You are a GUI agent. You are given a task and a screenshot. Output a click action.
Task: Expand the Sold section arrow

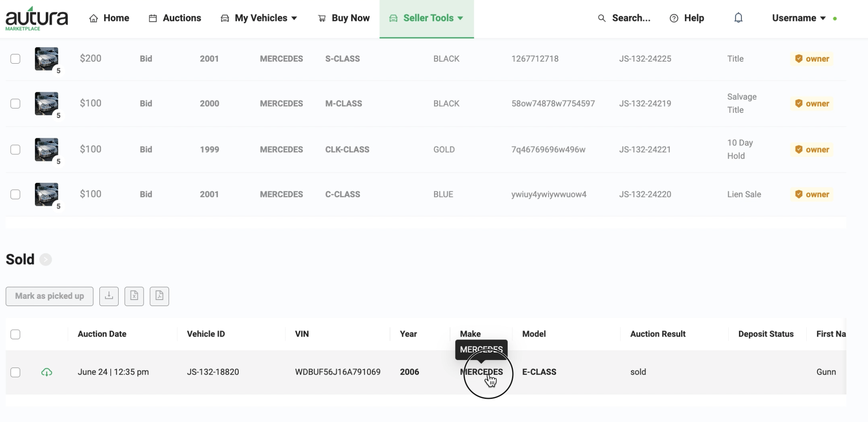click(46, 259)
